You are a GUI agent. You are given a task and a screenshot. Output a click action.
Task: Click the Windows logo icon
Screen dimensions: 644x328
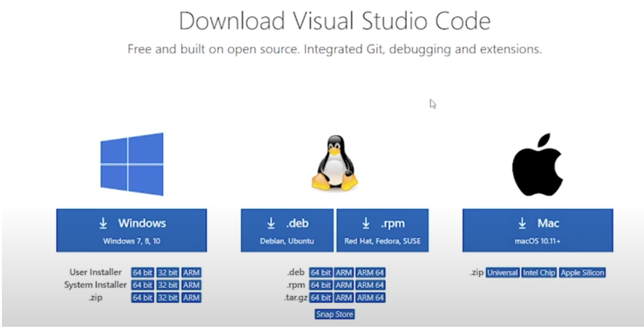coord(132,164)
